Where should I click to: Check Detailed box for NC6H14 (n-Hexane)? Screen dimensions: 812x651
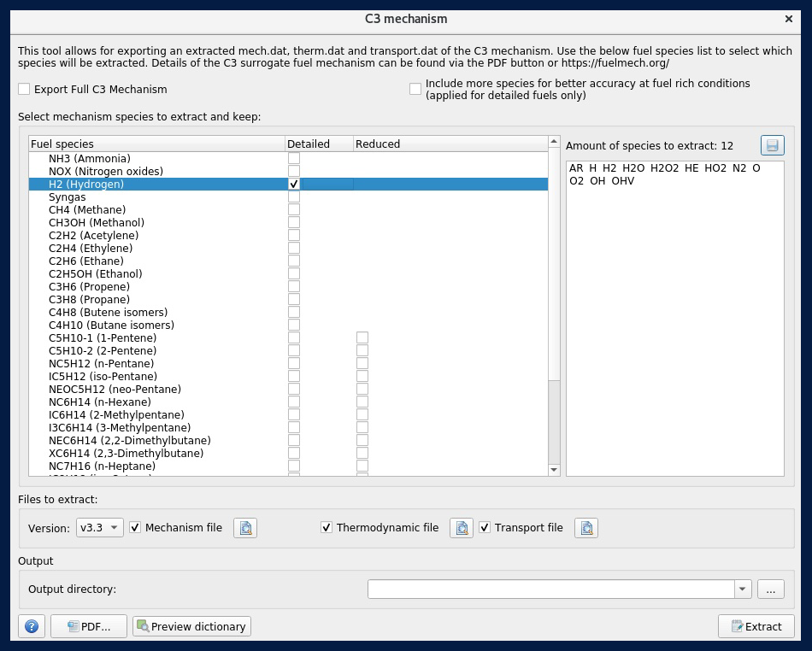(x=294, y=402)
